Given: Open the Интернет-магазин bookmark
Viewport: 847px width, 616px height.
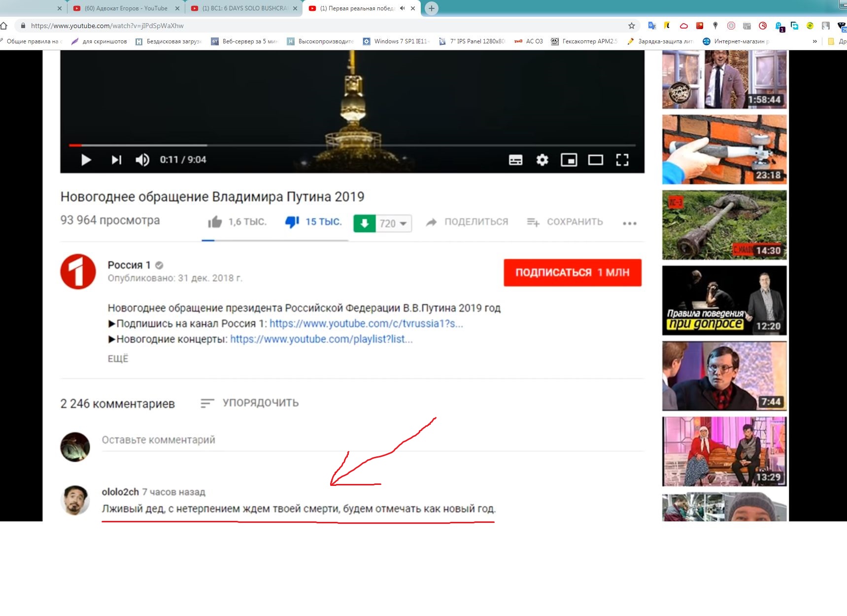Looking at the screenshot, I should [736, 41].
